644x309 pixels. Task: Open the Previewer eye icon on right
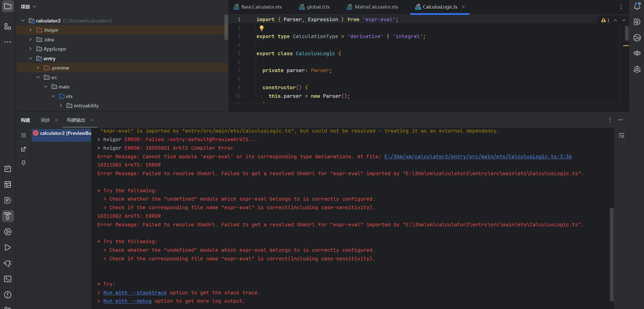point(637,53)
